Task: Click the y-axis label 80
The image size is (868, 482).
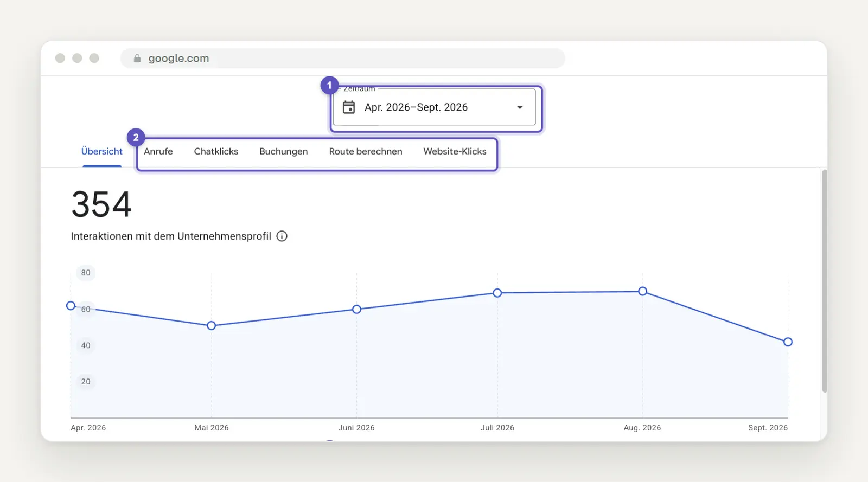Action: pos(86,273)
